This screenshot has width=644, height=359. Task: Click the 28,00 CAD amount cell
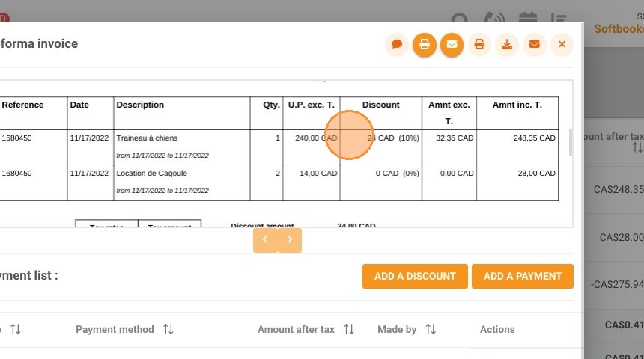pos(536,173)
